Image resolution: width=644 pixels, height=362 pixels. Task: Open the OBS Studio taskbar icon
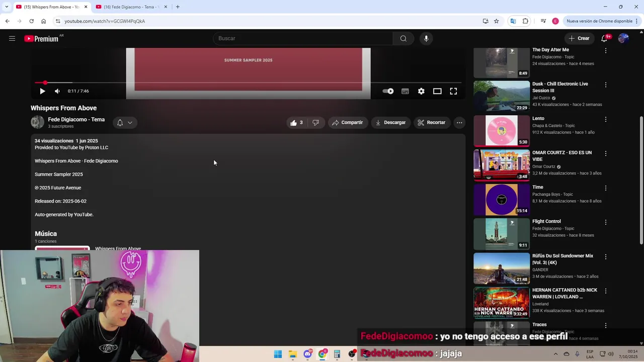click(x=352, y=354)
